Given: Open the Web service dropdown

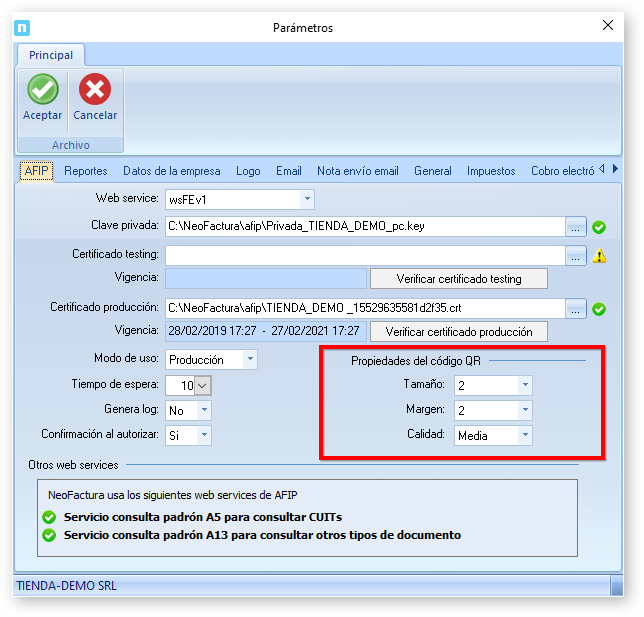Looking at the screenshot, I should click(307, 199).
